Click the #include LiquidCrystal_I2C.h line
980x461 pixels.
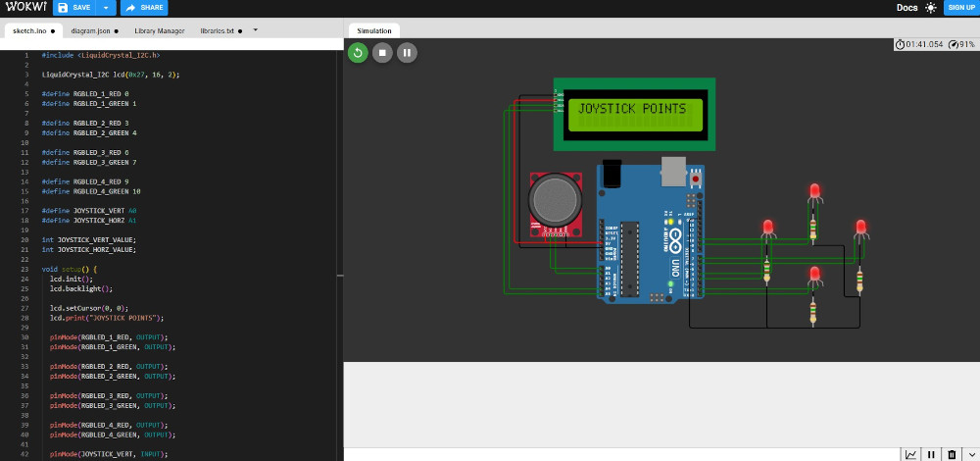click(x=101, y=55)
